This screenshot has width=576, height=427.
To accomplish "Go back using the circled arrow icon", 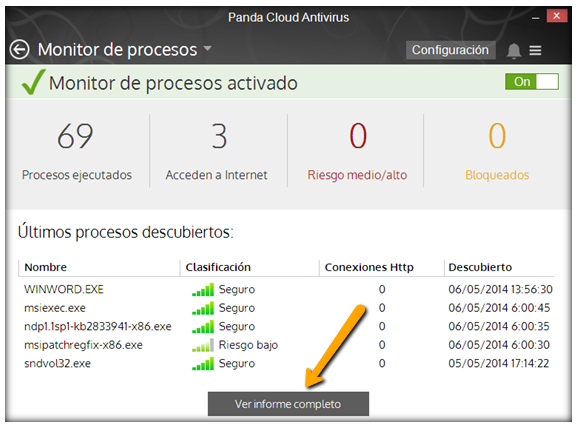I will (19, 49).
